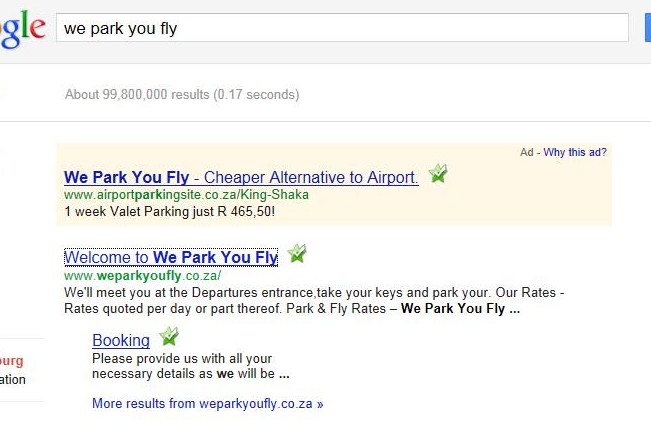Click the star icon beside the ad title
The image size is (651, 427).
click(x=437, y=174)
